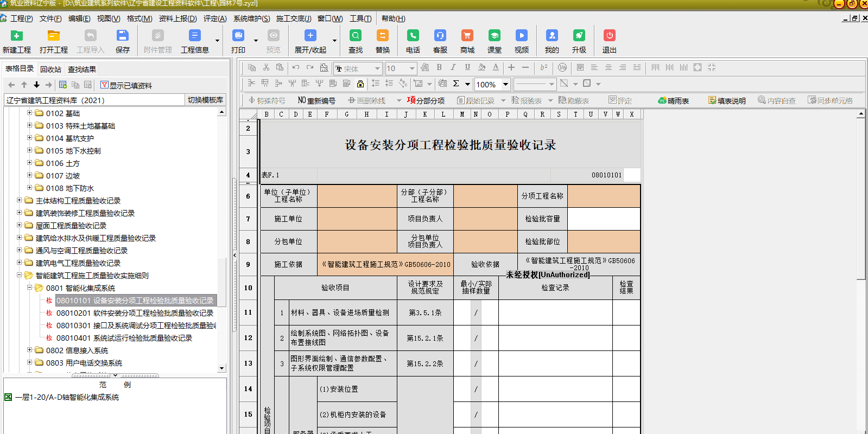Toggle the 显示已填资料 filter

tap(126, 85)
